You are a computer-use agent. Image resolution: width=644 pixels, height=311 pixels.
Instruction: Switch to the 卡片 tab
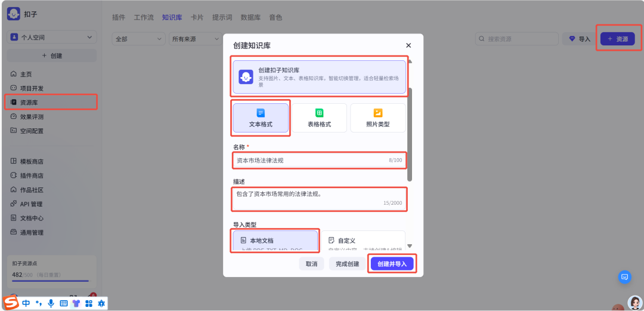coord(197,17)
